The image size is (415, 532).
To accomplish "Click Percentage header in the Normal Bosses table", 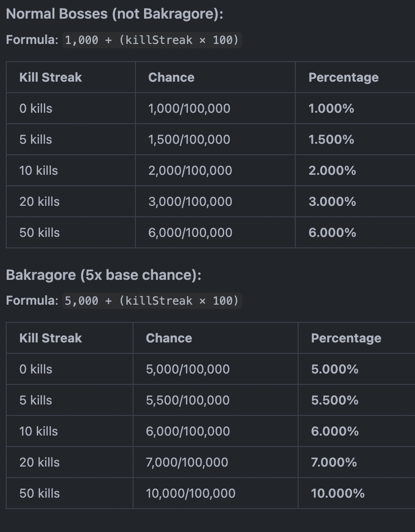I will [x=343, y=77].
